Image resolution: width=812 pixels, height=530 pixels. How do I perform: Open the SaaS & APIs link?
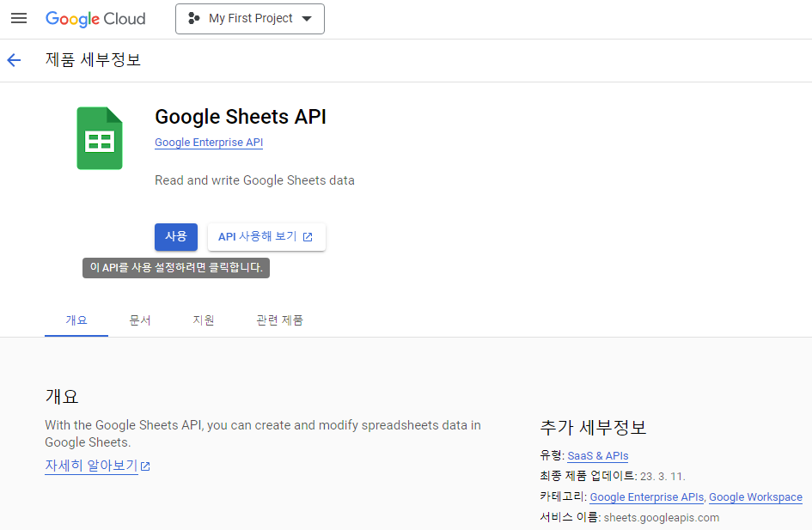coord(597,455)
